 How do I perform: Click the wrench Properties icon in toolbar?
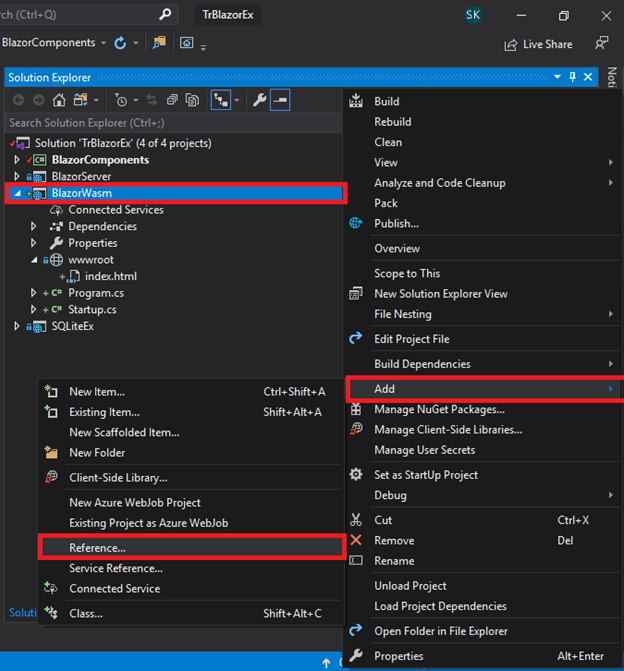259,100
